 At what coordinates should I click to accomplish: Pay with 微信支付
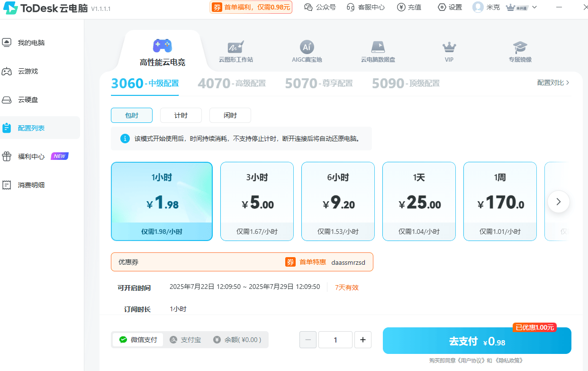click(x=138, y=340)
